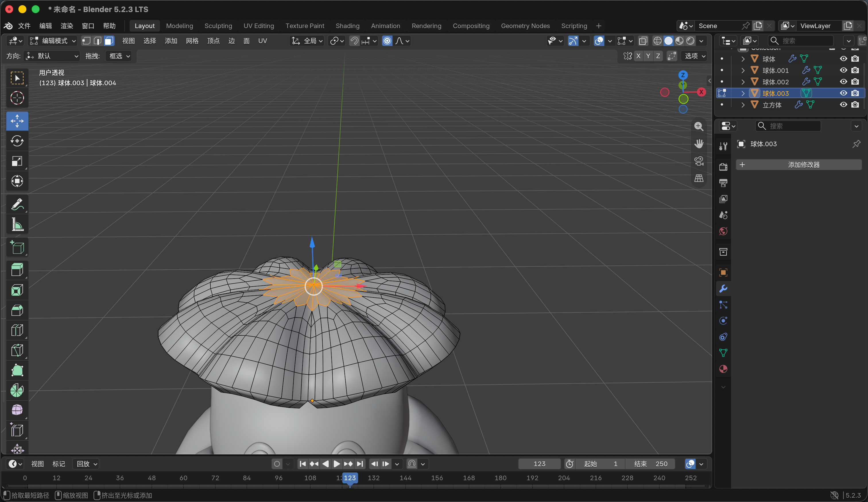Expand the 立方体 outliner item
This screenshot has width=868, height=502.
pos(743,105)
